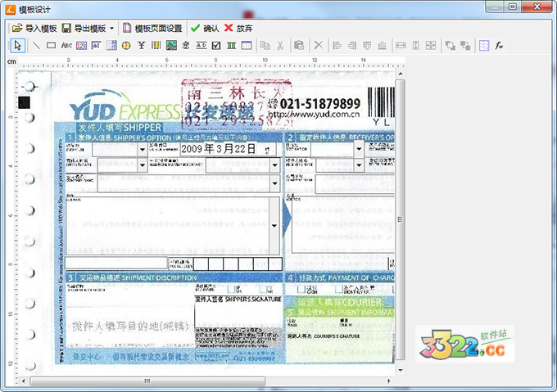Click the delete X toolbar icon
The image size is (557, 392).
pyautogui.click(x=318, y=45)
